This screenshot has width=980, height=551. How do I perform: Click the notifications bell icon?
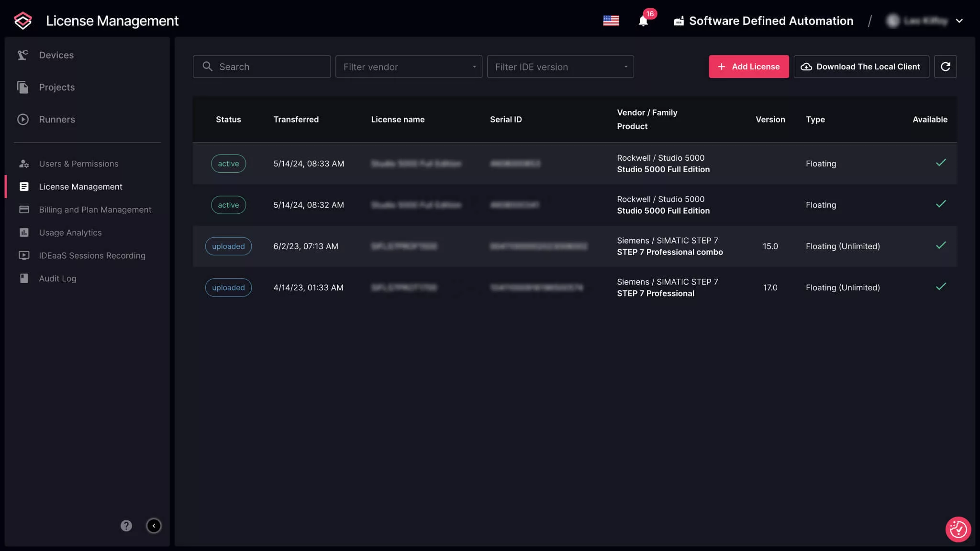click(643, 21)
